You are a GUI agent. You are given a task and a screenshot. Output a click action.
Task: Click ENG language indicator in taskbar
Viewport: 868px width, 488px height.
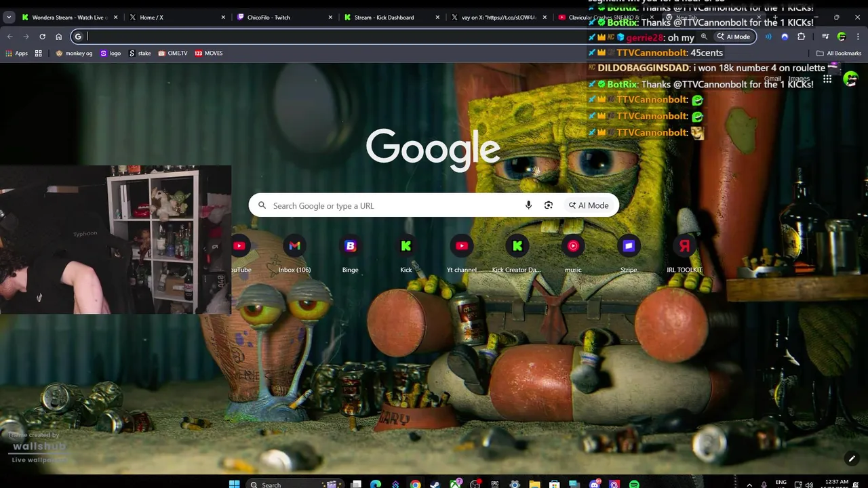pos(781,483)
